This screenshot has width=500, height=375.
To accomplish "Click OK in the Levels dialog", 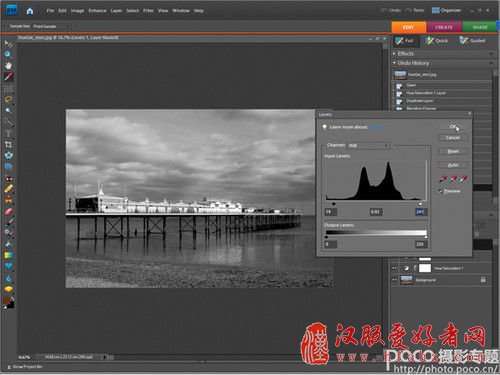I will (x=453, y=127).
